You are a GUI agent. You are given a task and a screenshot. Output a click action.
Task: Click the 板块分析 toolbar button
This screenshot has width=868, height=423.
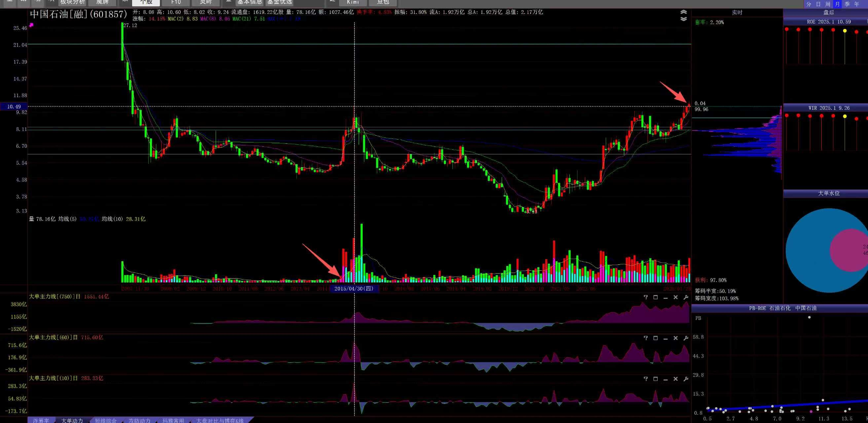72,2
